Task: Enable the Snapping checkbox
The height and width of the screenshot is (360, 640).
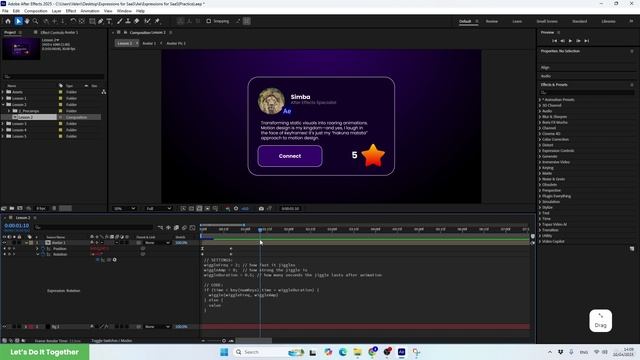Action: coord(209,21)
